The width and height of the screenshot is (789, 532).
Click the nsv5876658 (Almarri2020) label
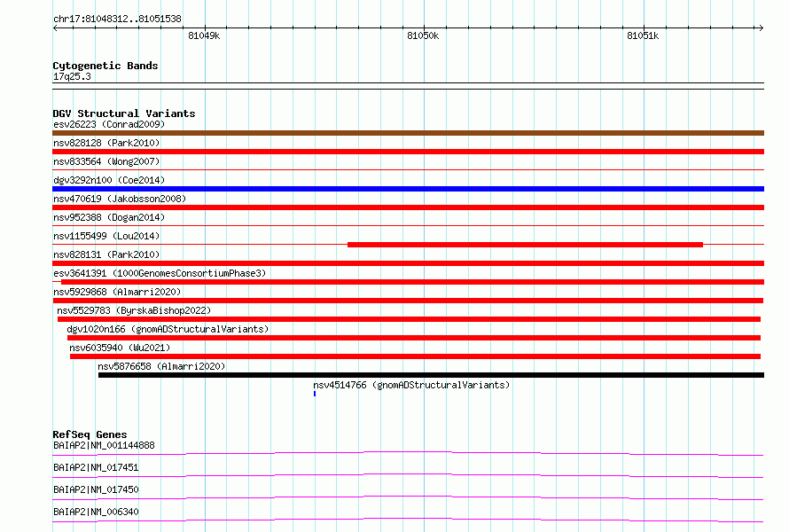pos(161,366)
